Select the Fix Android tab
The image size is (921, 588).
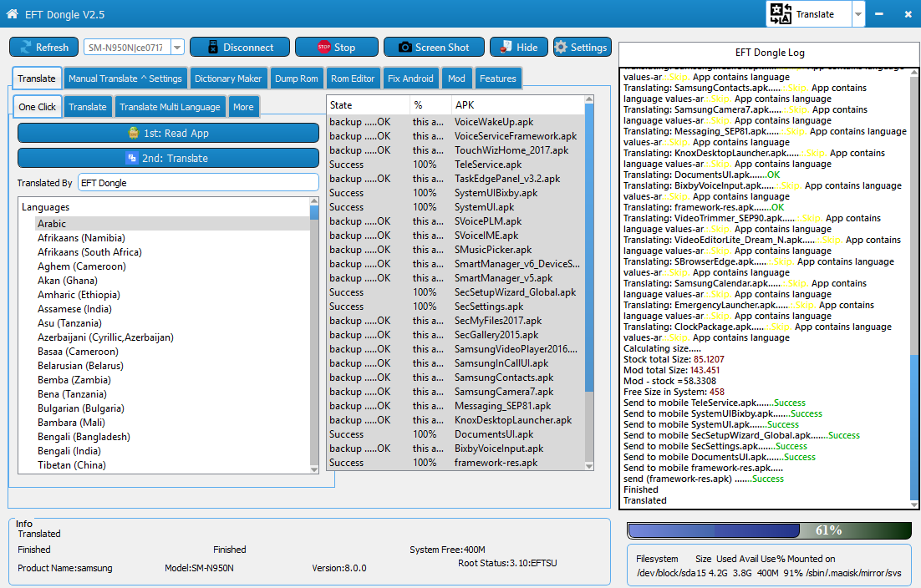click(410, 79)
